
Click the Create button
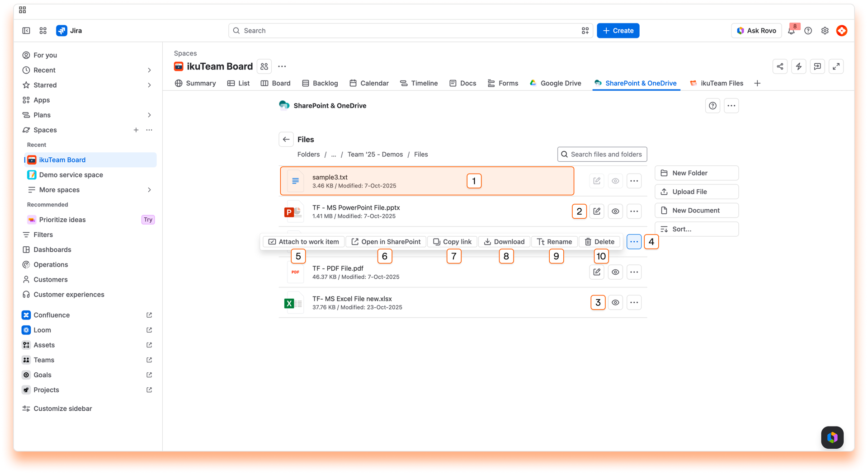click(618, 31)
